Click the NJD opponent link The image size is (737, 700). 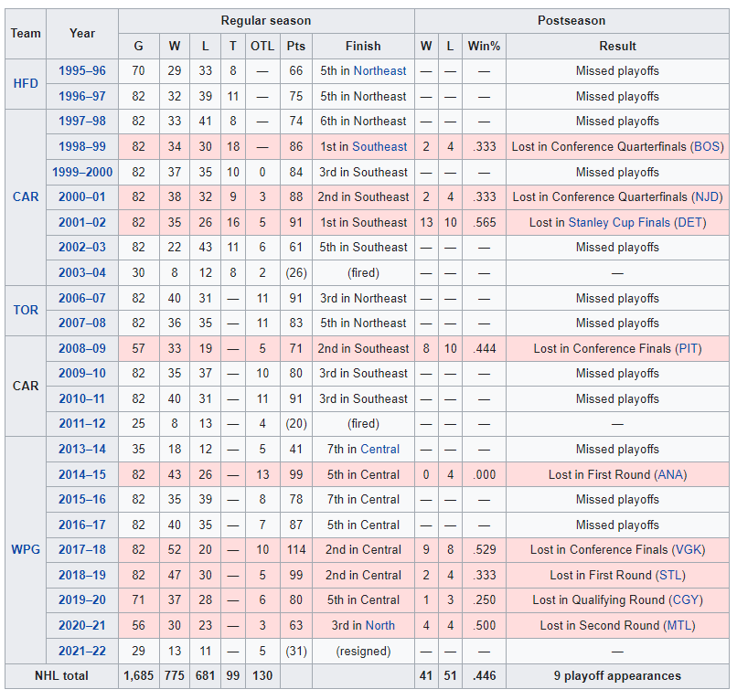[x=707, y=196]
